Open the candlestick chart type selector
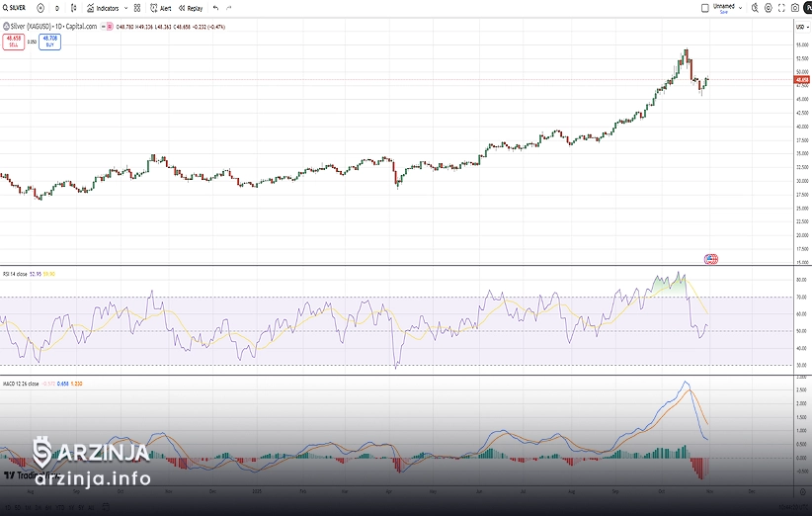Viewport: 812px width, 516px height. point(72,7)
